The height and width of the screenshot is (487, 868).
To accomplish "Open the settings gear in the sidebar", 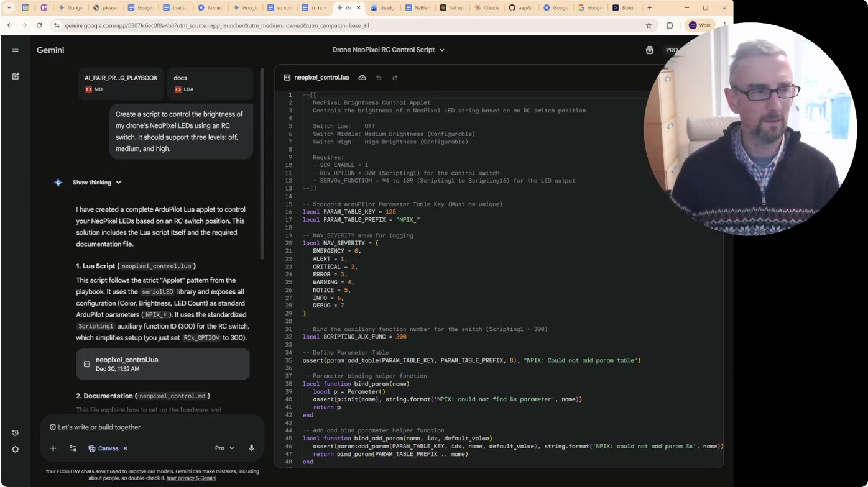I will [16, 449].
